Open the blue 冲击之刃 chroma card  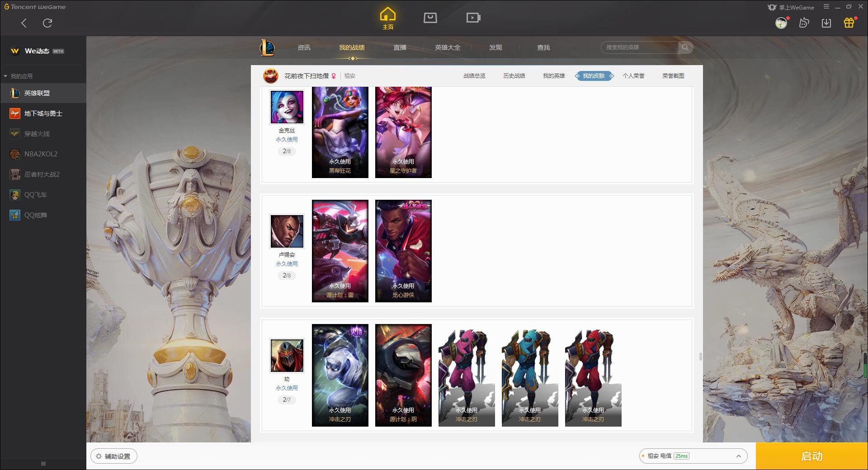[530, 375]
